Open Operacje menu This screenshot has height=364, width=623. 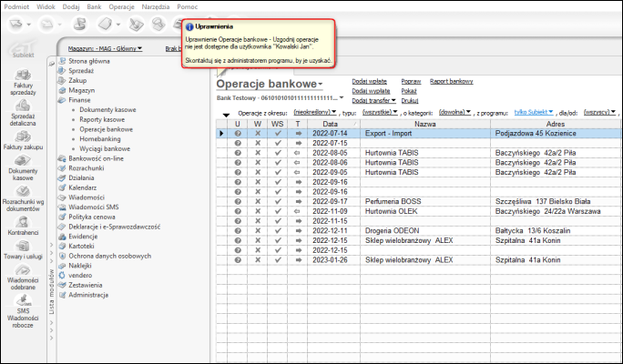(121, 6)
